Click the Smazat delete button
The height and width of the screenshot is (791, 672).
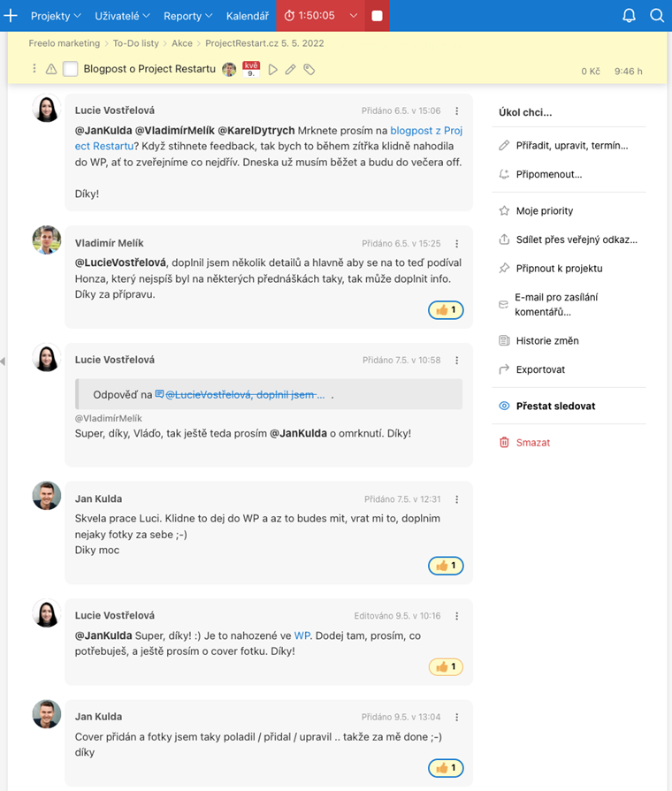(x=532, y=442)
